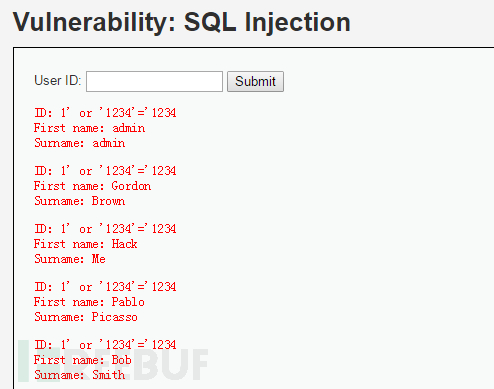494x389 pixels.
Task: Click the Surname: Me result line
Action: [70, 259]
